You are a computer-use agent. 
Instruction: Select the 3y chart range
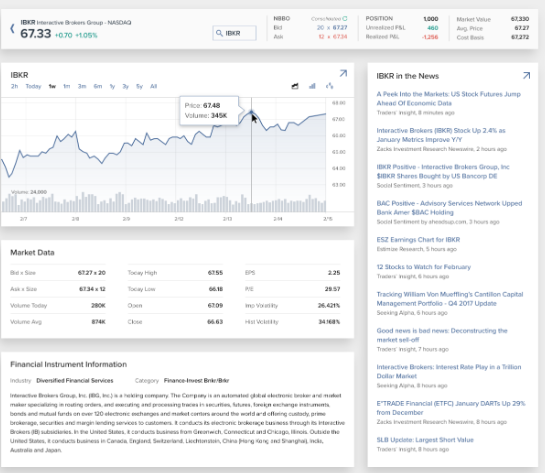125,86
